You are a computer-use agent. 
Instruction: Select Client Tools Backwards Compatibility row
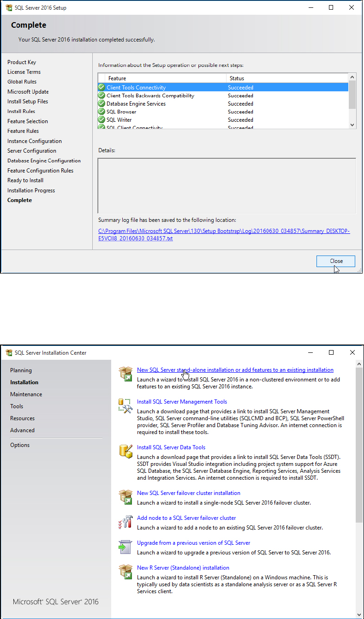[223, 95]
